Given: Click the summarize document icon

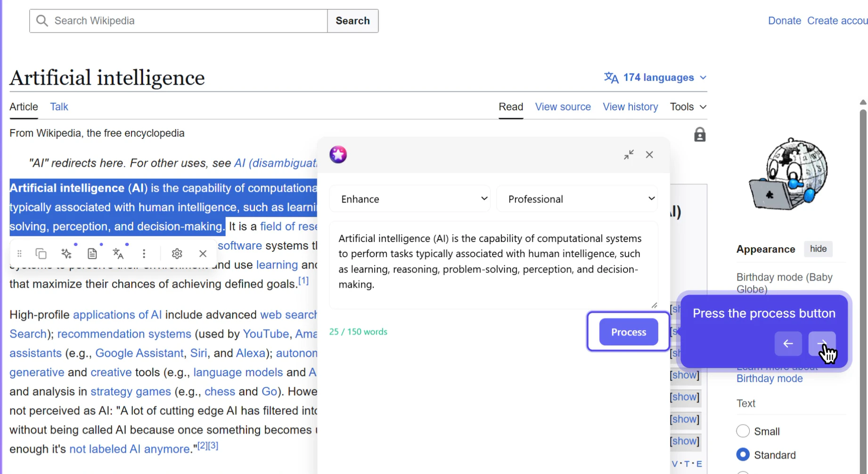Looking at the screenshot, I should (x=92, y=253).
